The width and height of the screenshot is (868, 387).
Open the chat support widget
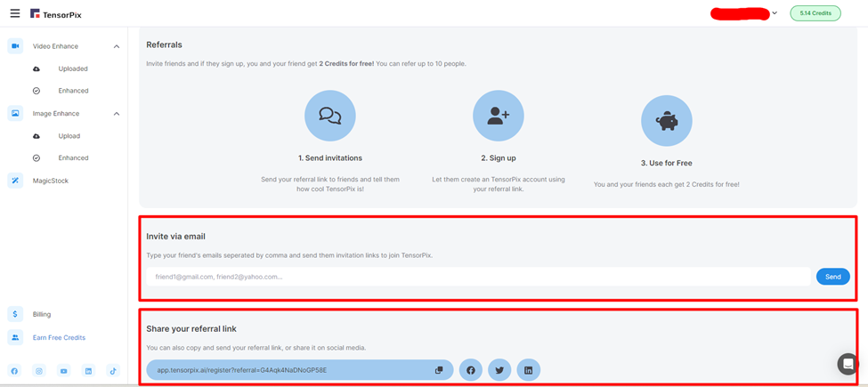coord(848,364)
